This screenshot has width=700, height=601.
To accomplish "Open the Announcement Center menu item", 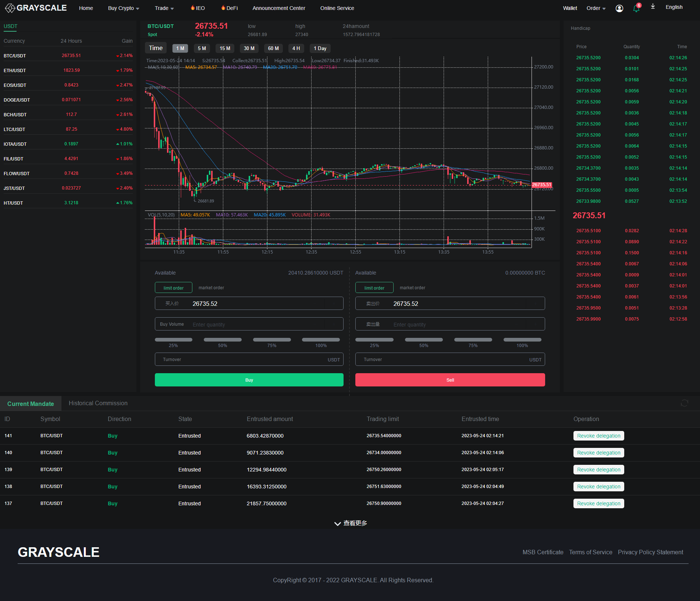I will 279,8.
